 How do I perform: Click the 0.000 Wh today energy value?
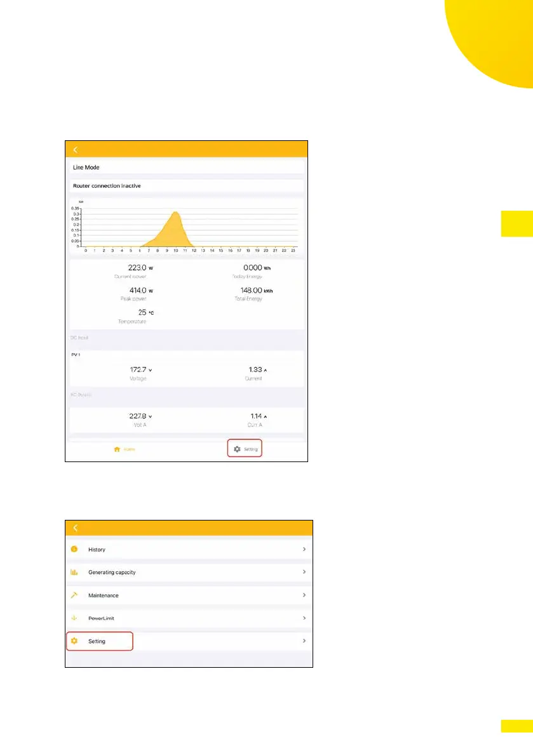[257, 268]
